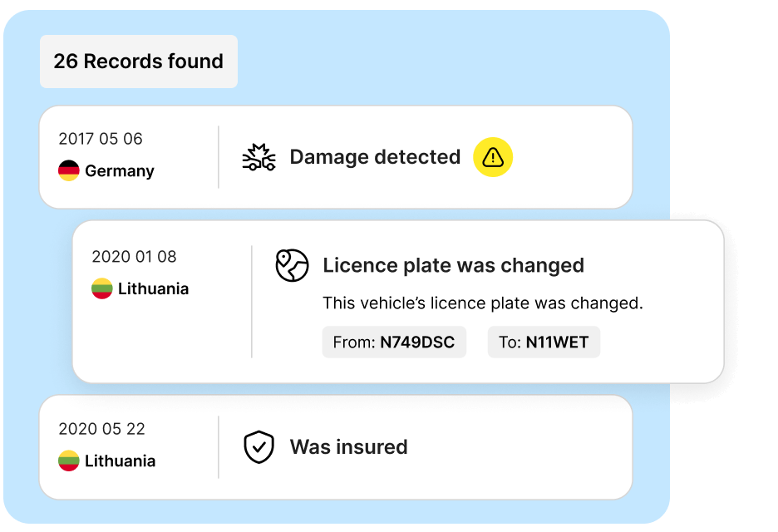The width and height of the screenshot is (778, 532).
Task: Click the German flag icon
Action: coord(69,171)
